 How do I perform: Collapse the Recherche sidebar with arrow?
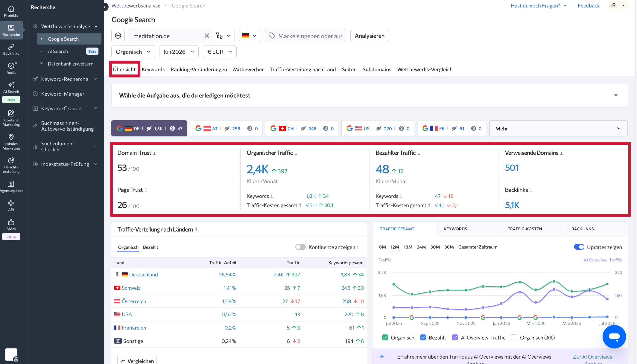click(104, 7)
